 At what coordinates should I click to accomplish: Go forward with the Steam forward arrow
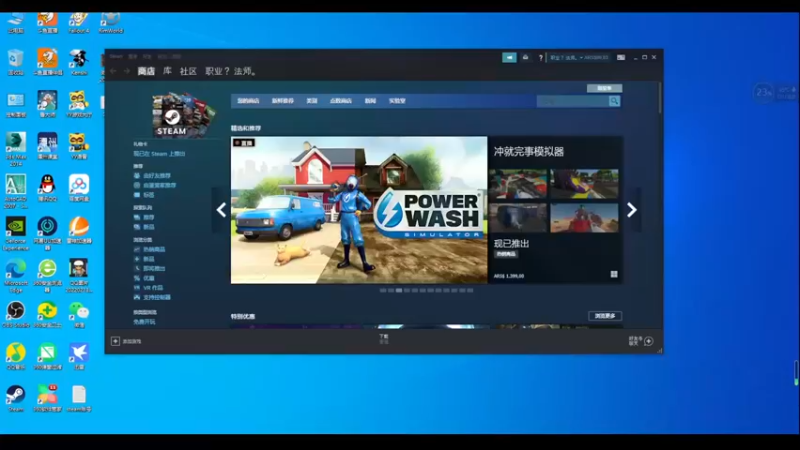pyautogui.click(x=127, y=71)
